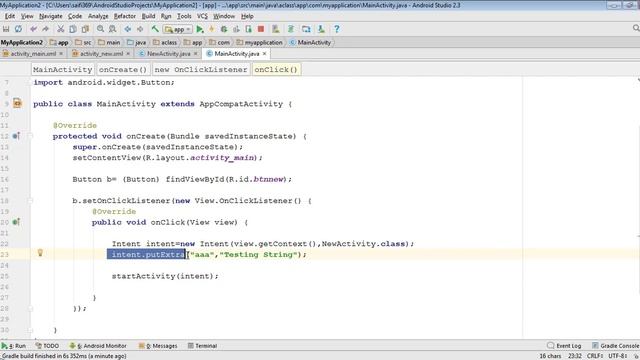Image resolution: width=640 pixels, height=360 pixels.
Task: Click the intention light bulb on line 23
Action: click(40, 253)
